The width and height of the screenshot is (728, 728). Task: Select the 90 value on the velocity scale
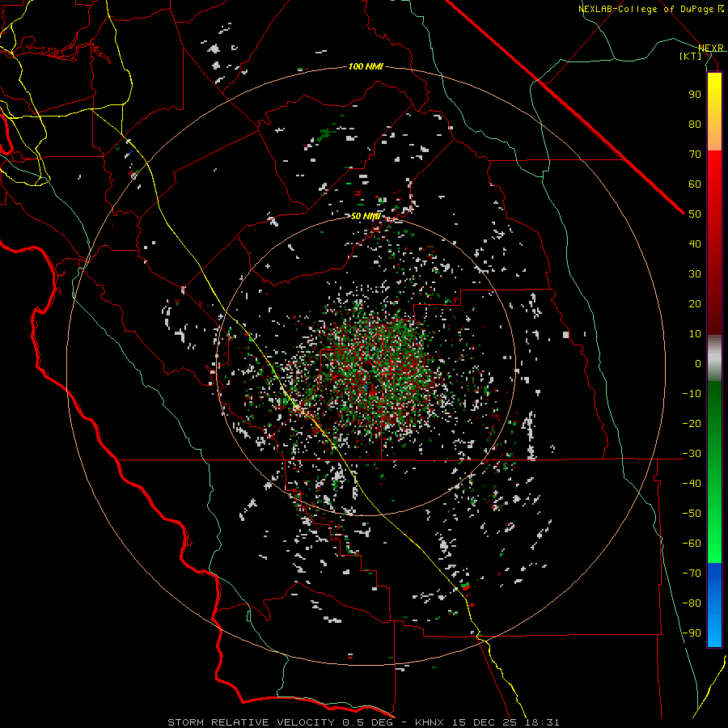point(695,95)
